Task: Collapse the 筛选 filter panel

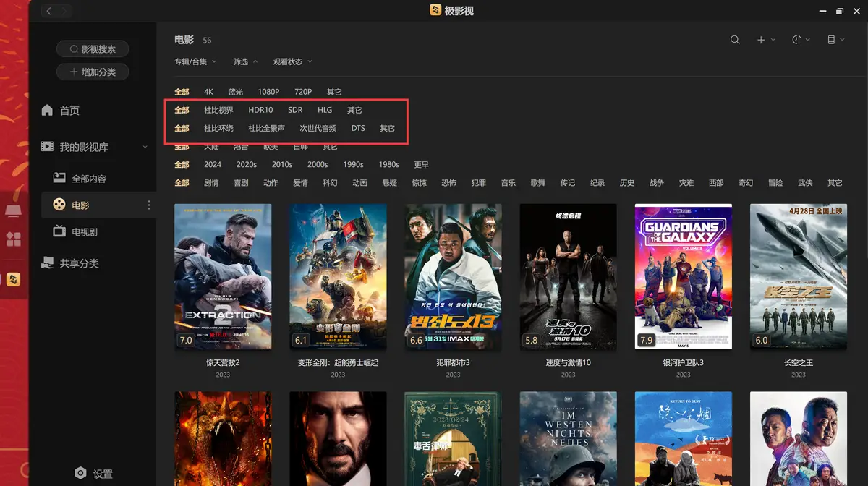Action: pos(245,61)
